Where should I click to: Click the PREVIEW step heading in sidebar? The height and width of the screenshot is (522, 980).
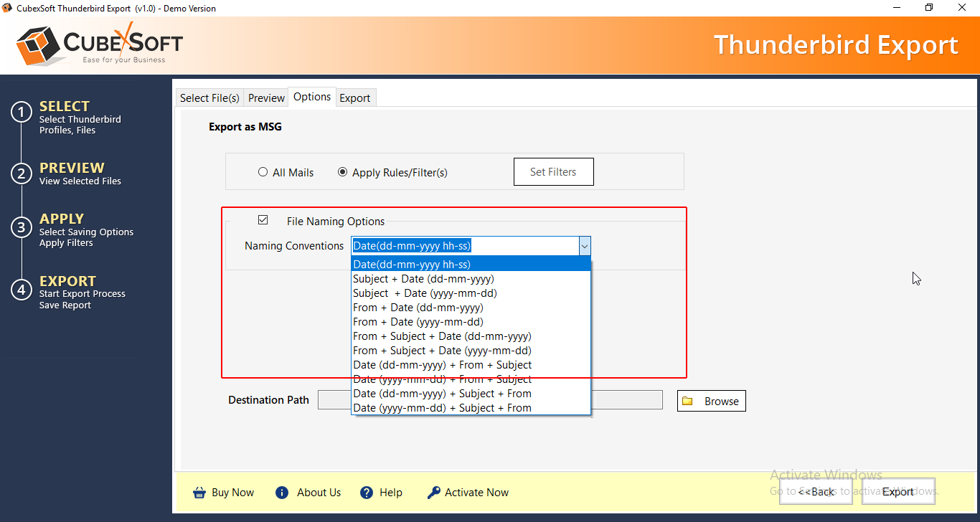pyautogui.click(x=72, y=168)
